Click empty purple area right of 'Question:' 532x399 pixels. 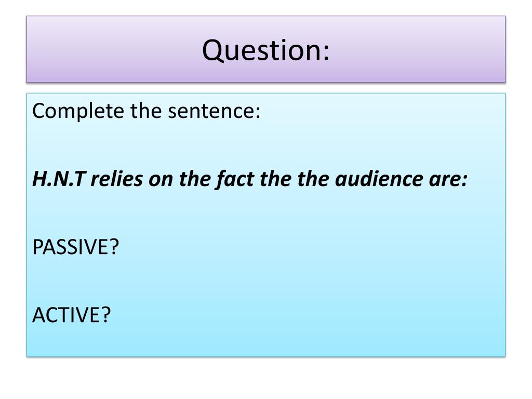[417, 50]
